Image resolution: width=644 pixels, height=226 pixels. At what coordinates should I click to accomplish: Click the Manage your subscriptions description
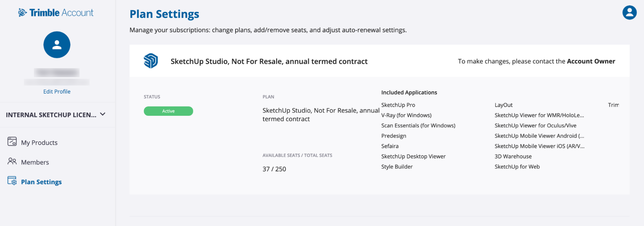(x=268, y=30)
